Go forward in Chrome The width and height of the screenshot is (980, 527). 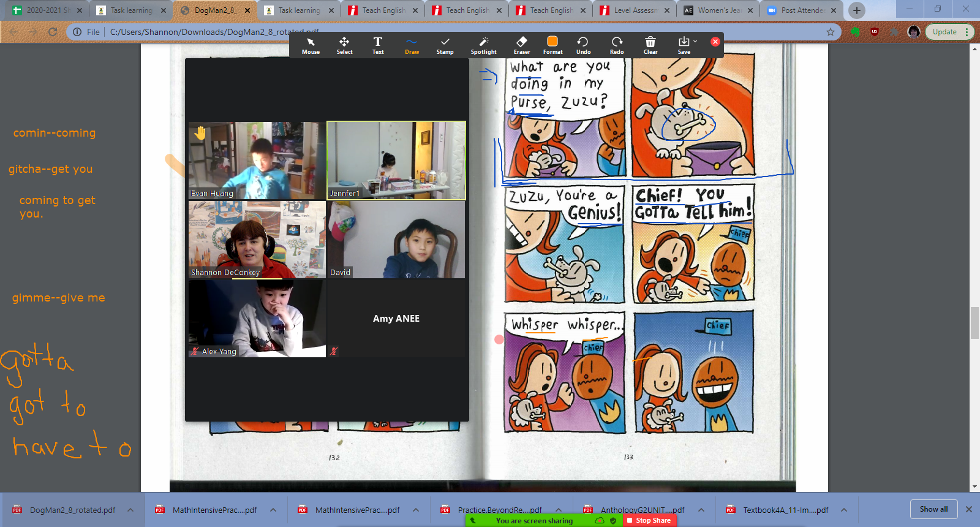33,32
